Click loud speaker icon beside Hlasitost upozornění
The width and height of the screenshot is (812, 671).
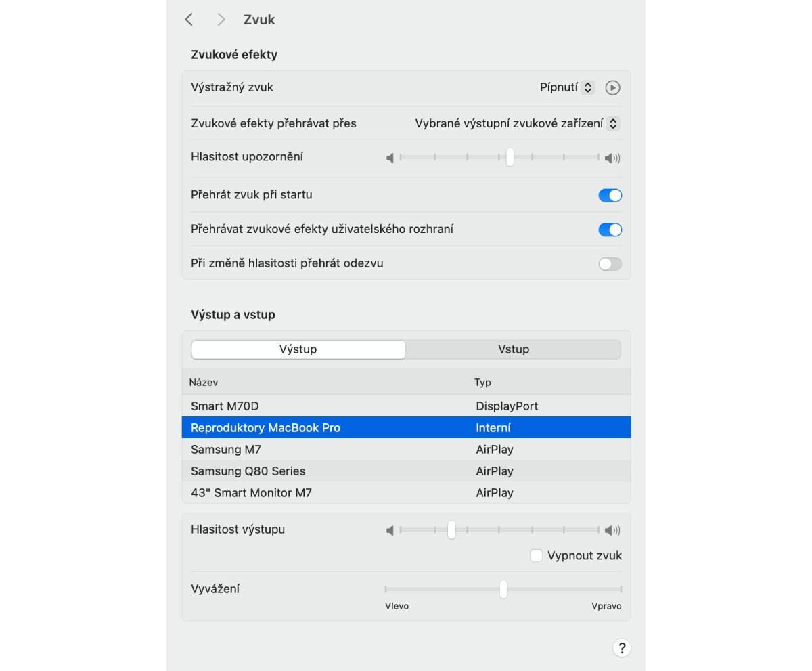(x=612, y=158)
